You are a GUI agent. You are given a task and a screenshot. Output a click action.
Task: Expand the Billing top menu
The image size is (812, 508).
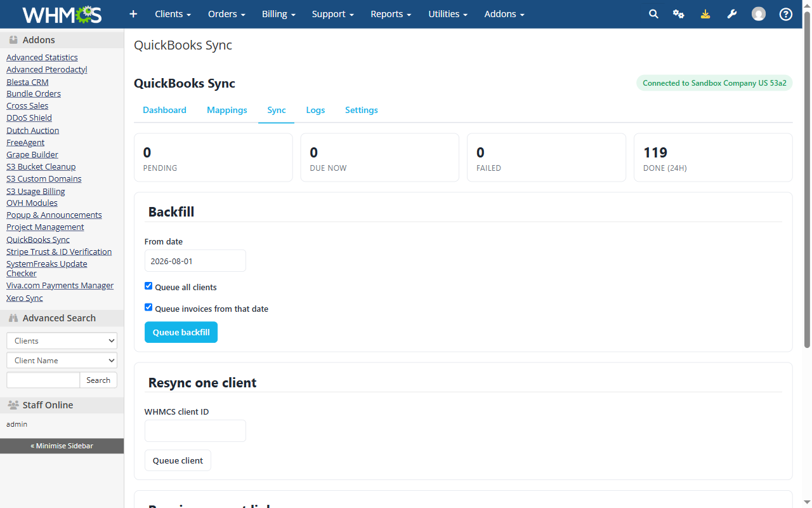[x=278, y=14]
